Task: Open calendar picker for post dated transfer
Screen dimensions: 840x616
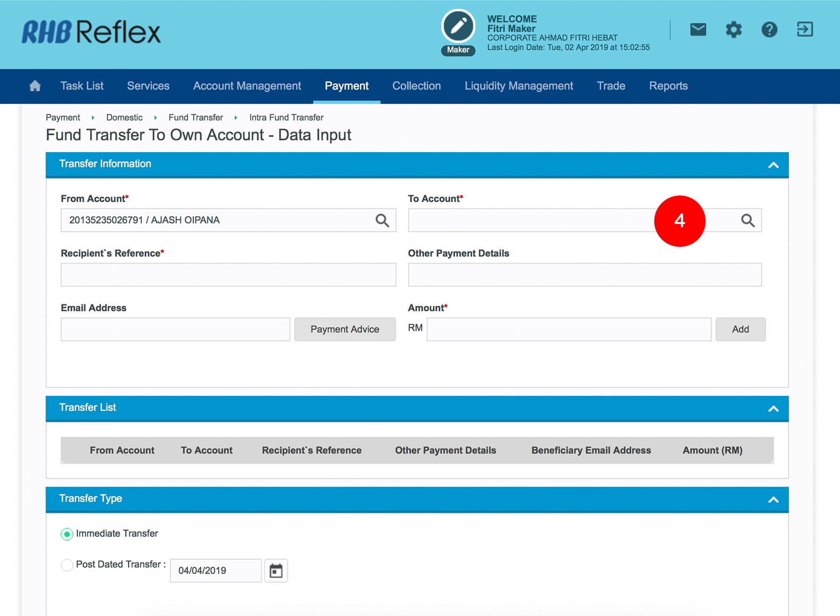Action: [x=276, y=571]
